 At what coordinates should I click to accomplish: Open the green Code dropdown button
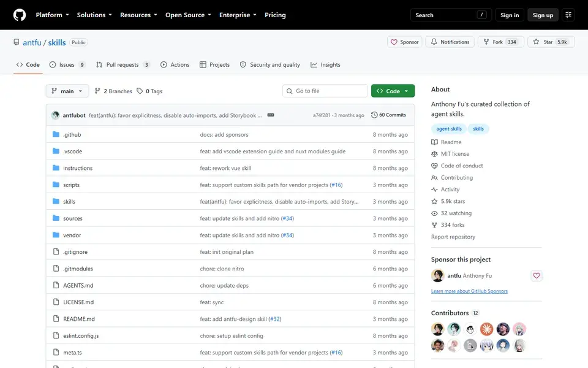[x=393, y=91]
